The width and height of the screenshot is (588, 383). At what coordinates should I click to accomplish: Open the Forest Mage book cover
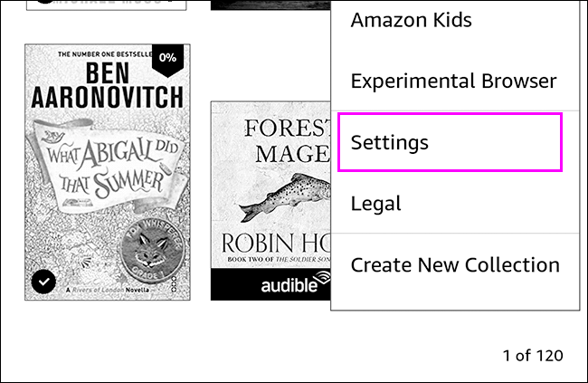click(270, 181)
